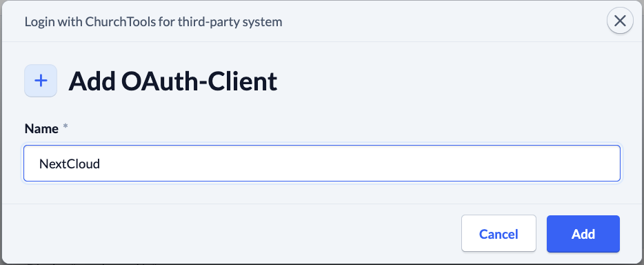
Task: Place the cursor after 'NextCloud' in the Name box
Action: [101, 164]
